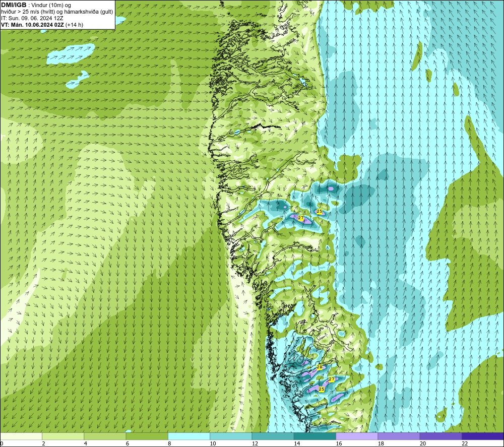504x447 pixels.
Task: Click the "0" label on the wind scale
Action: [x=2, y=444]
